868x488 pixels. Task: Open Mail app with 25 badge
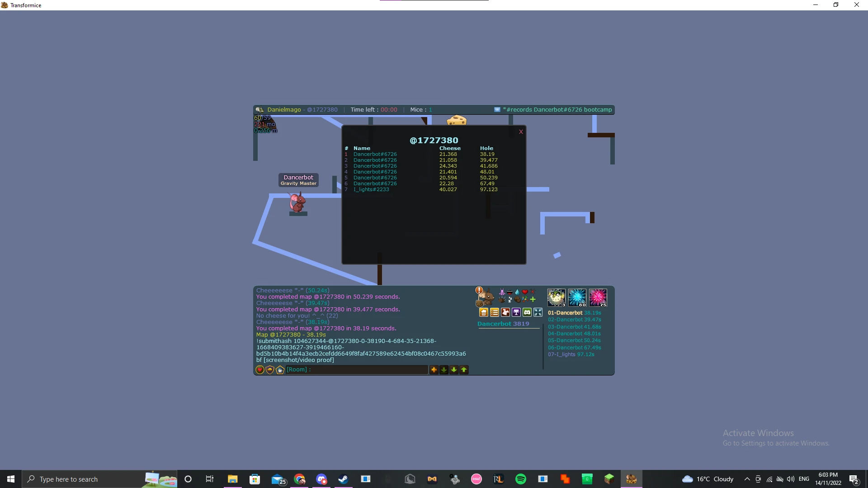[278, 479]
